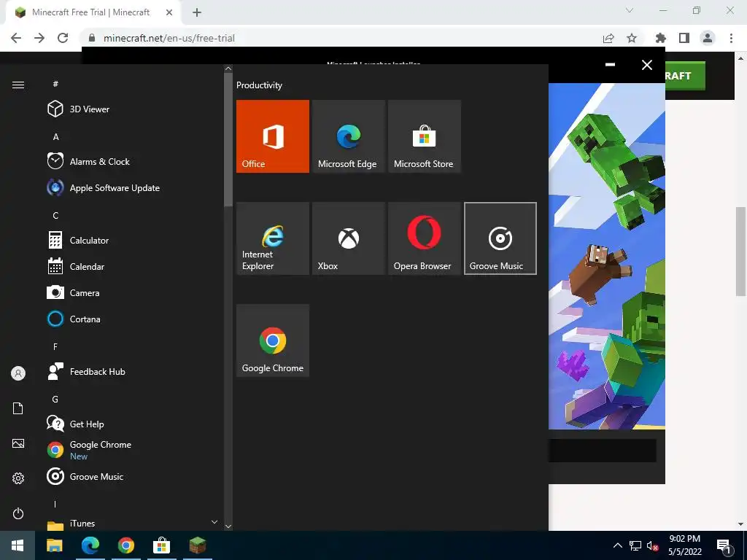This screenshot has height=560, width=747.
Task: Open Chrome extensions puzzle icon
Action: [660, 38]
